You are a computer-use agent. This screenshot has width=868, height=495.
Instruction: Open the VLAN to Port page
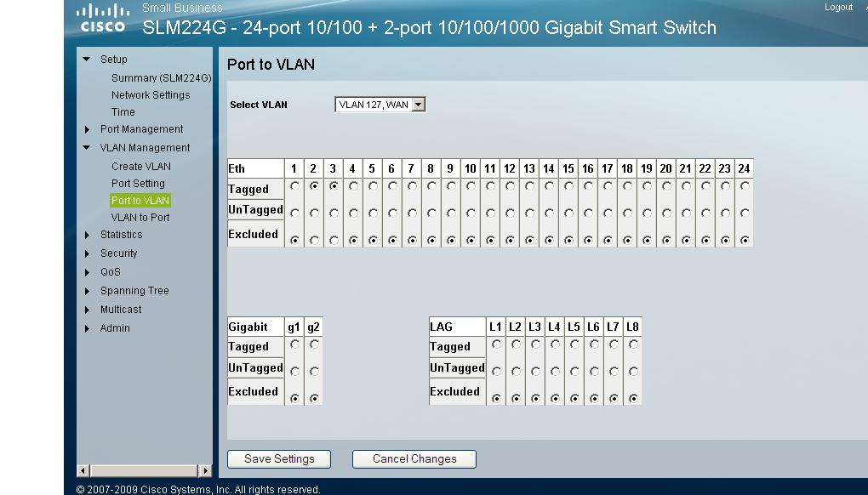click(140, 218)
